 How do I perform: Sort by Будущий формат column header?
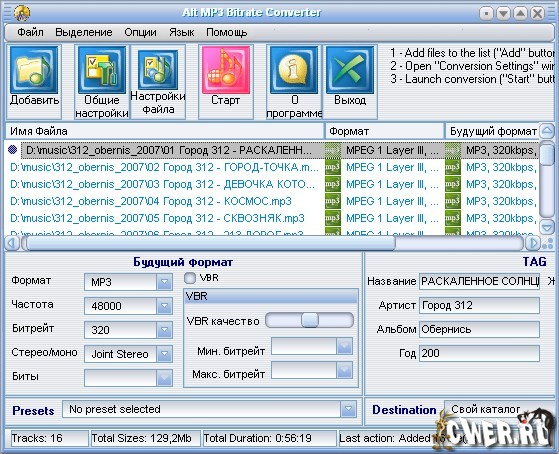[492, 131]
